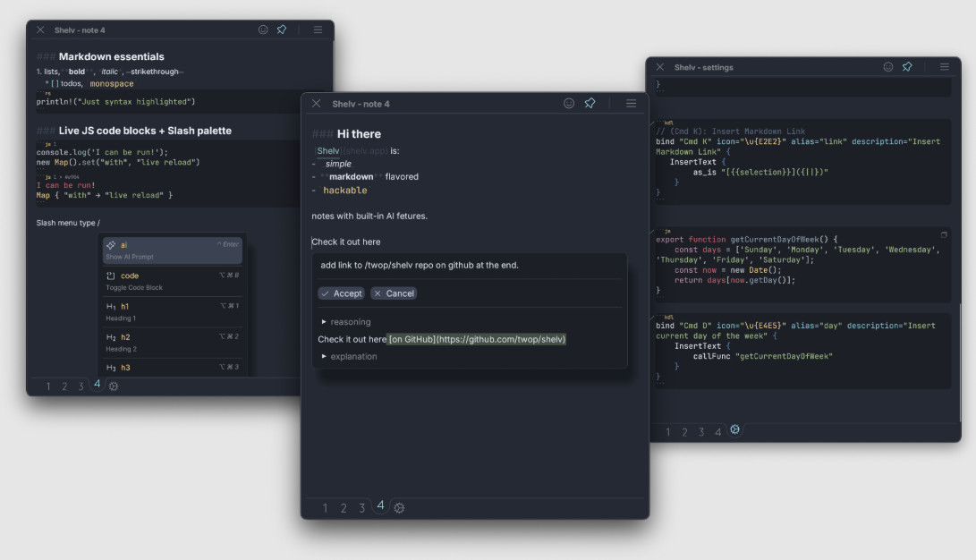The height and width of the screenshot is (560, 976).
Task: Toggle pin icon in the Hi there window
Action: [590, 103]
